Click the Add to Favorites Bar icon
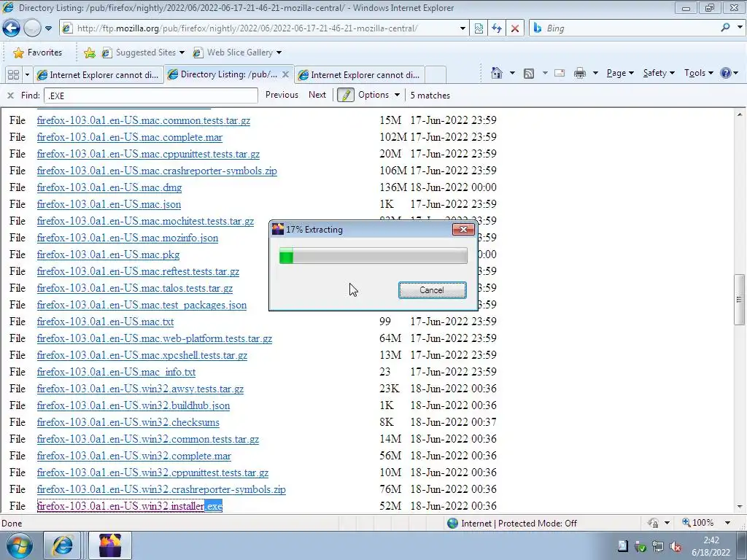Screen dimensions: 747x560 (89, 52)
